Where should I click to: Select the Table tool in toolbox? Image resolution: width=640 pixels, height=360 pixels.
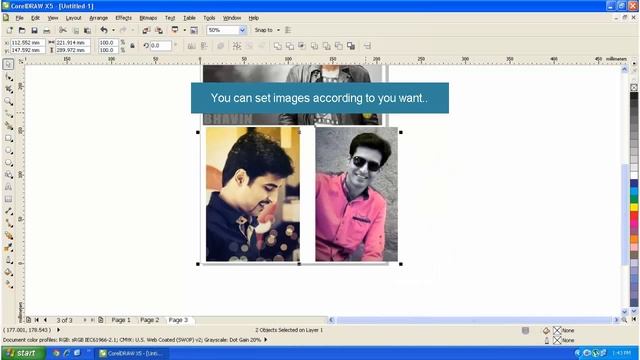point(8,199)
